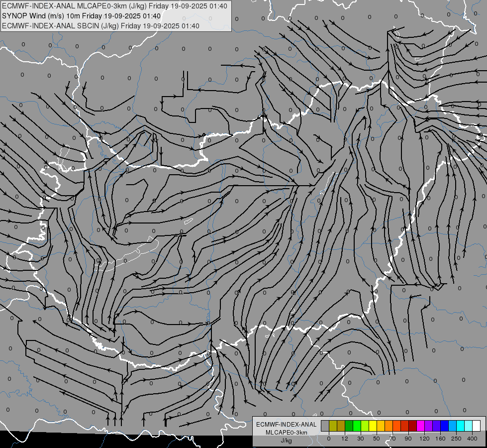Select the cyan legend swatch

(x=461, y=426)
